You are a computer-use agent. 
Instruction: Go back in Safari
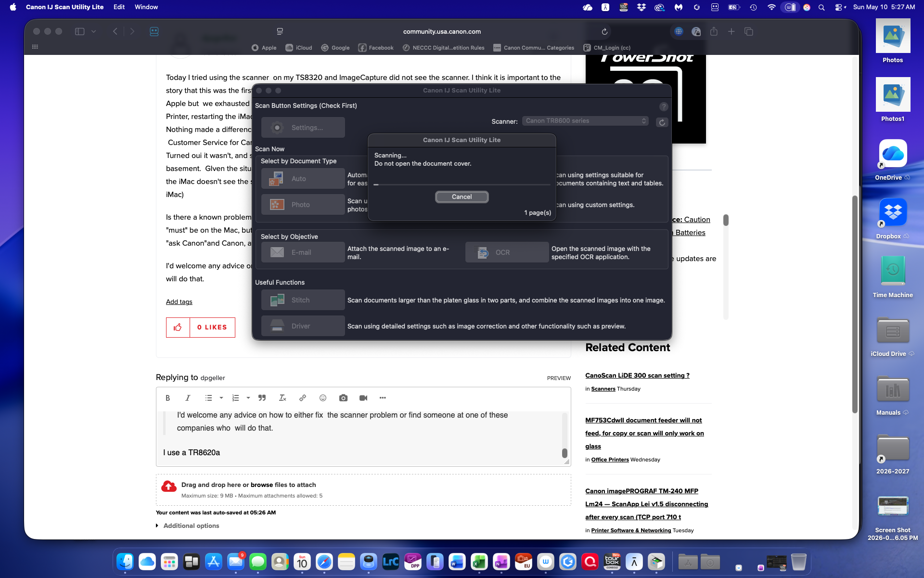point(115,31)
